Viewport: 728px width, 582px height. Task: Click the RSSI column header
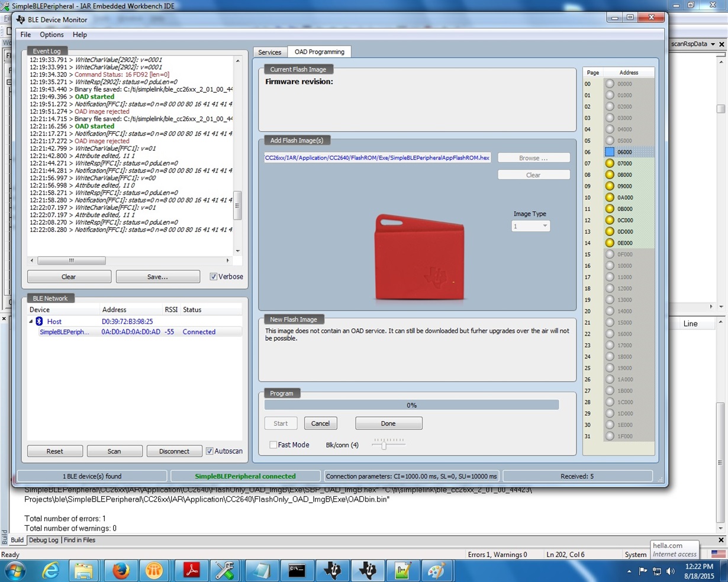[170, 309]
